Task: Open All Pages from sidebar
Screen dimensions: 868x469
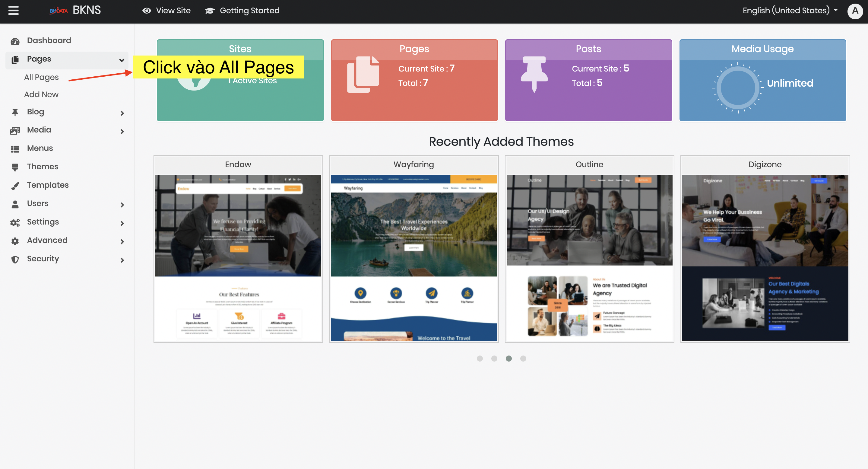Action: coord(41,77)
